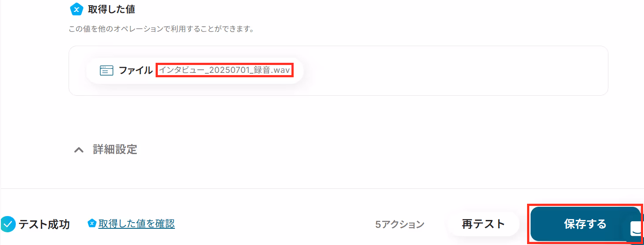Screen dimensions: 644x245
Task: Click the 5アクション counter text
Action: click(400, 224)
